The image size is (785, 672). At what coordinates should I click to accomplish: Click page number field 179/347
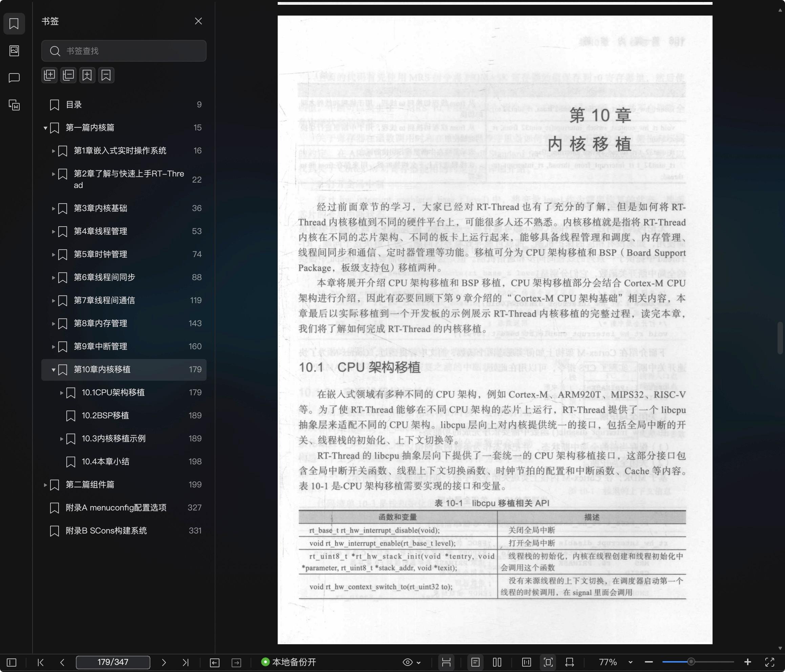tap(113, 662)
